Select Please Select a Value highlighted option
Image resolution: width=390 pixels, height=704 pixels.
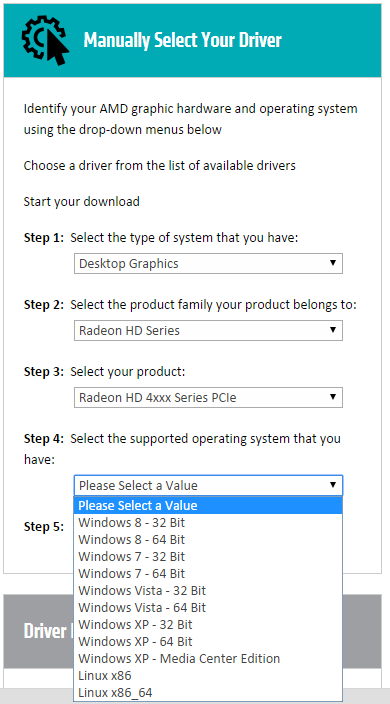(208, 506)
